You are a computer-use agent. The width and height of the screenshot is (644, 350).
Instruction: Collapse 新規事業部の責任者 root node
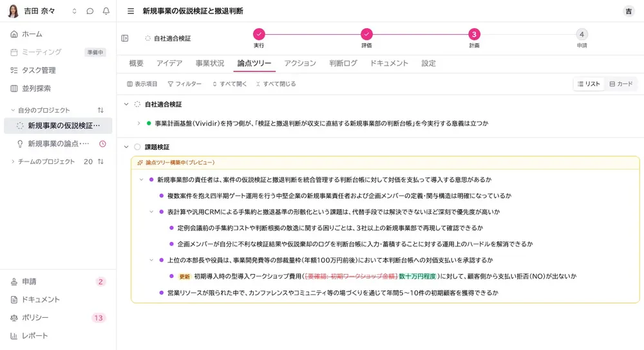coord(141,180)
